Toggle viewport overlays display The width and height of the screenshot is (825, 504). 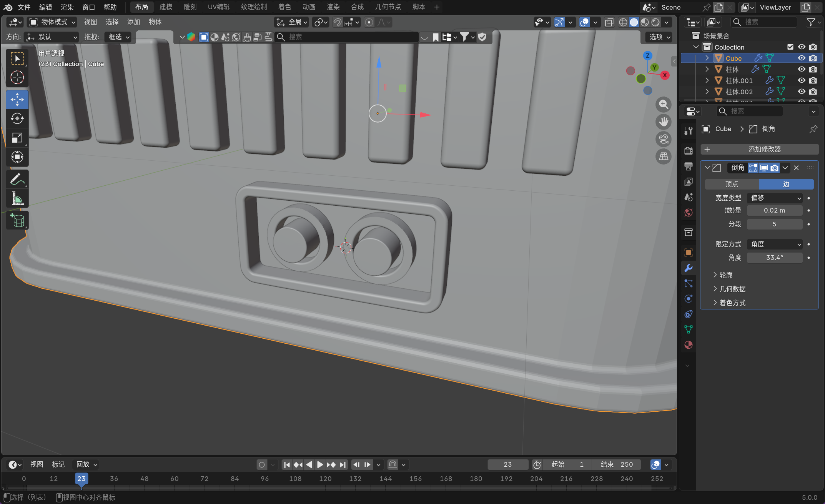[x=584, y=22]
